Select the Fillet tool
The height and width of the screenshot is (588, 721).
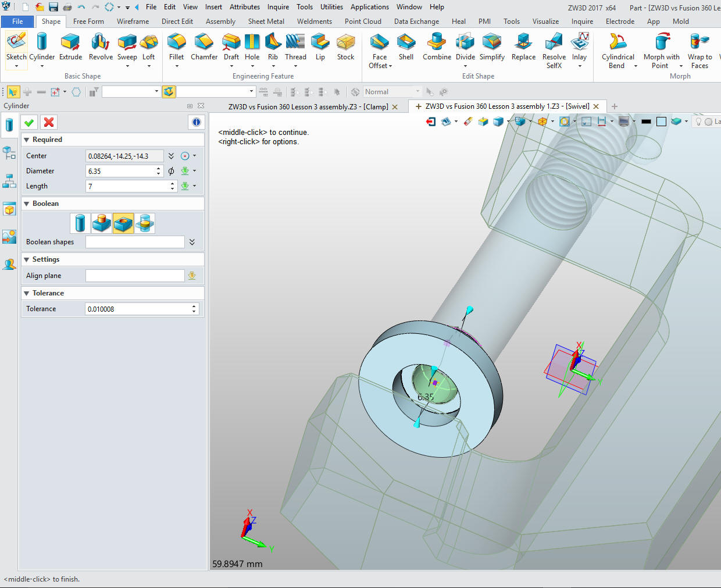[x=176, y=47]
